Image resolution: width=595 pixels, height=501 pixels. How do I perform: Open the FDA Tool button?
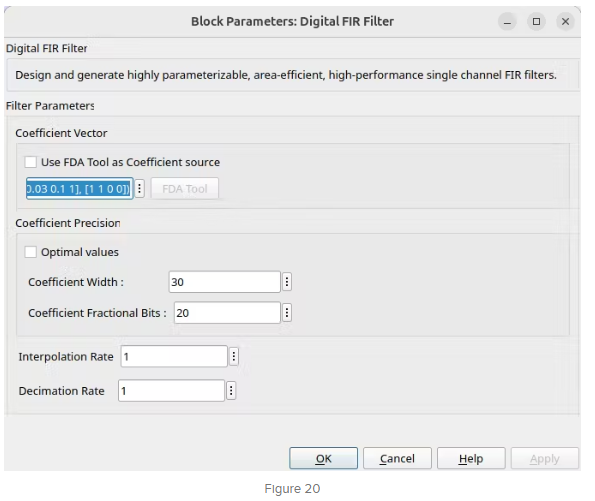point(185,188)
